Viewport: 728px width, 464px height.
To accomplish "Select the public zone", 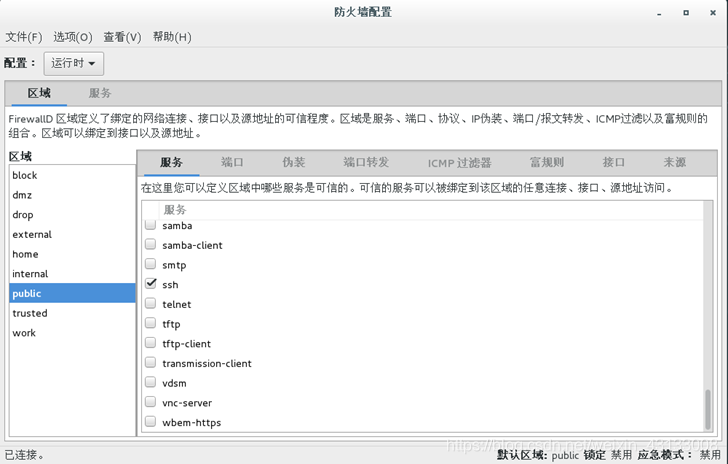I will (x=72, y=294).
